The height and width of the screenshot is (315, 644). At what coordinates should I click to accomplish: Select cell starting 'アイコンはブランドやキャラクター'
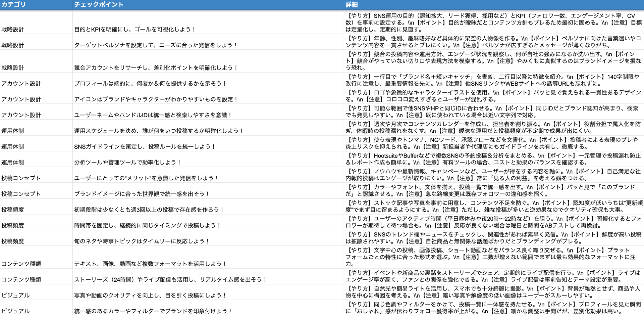[208, 96]
